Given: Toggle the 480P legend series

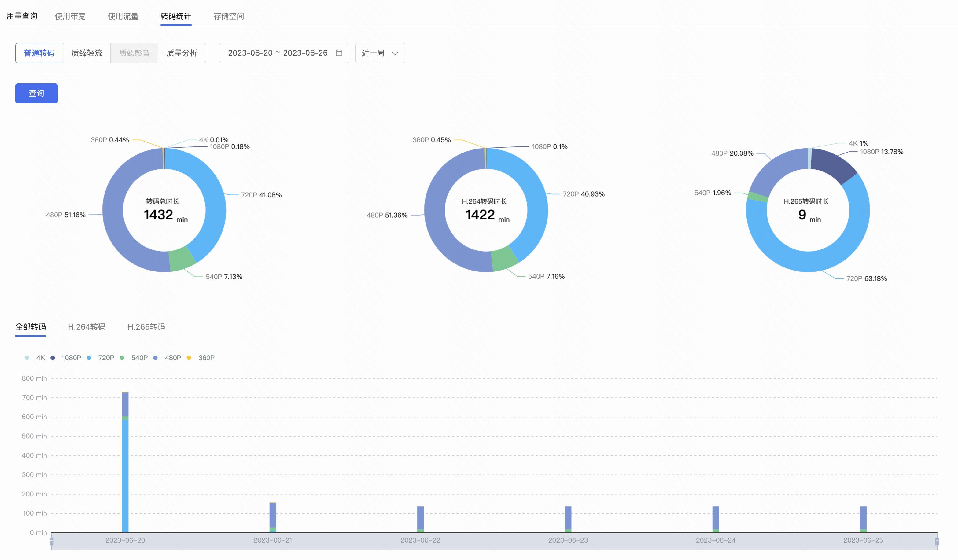Looking at the screenshot, I should (167, 358).
